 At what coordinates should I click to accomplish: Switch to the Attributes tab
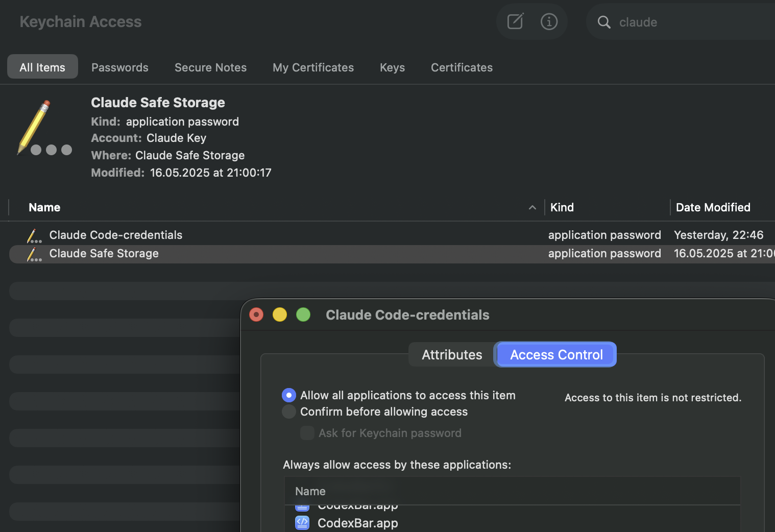click(452, 354)
